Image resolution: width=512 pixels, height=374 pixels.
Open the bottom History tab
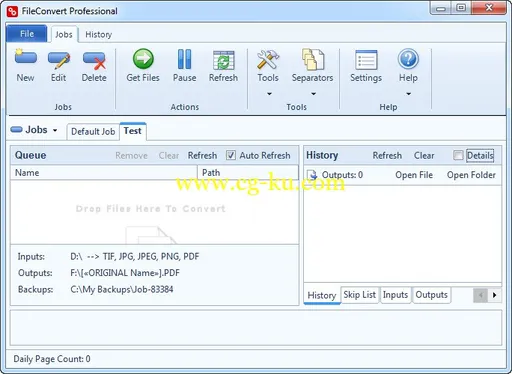322,295
